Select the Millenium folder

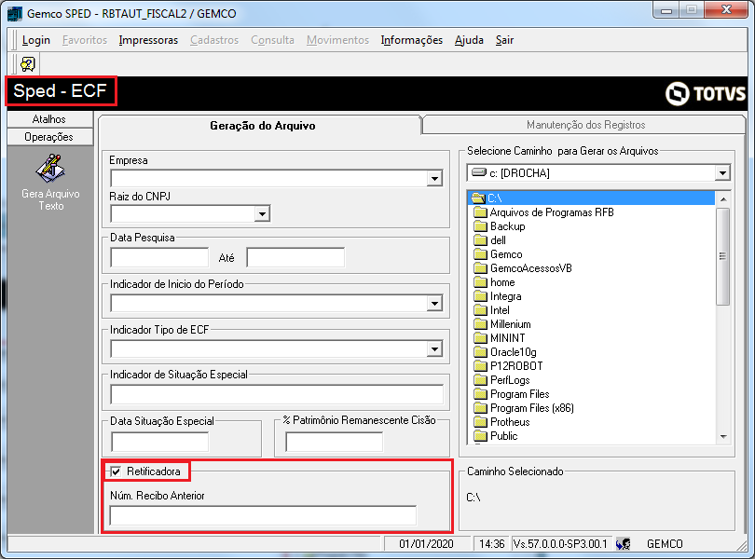(x=502, y=324)
